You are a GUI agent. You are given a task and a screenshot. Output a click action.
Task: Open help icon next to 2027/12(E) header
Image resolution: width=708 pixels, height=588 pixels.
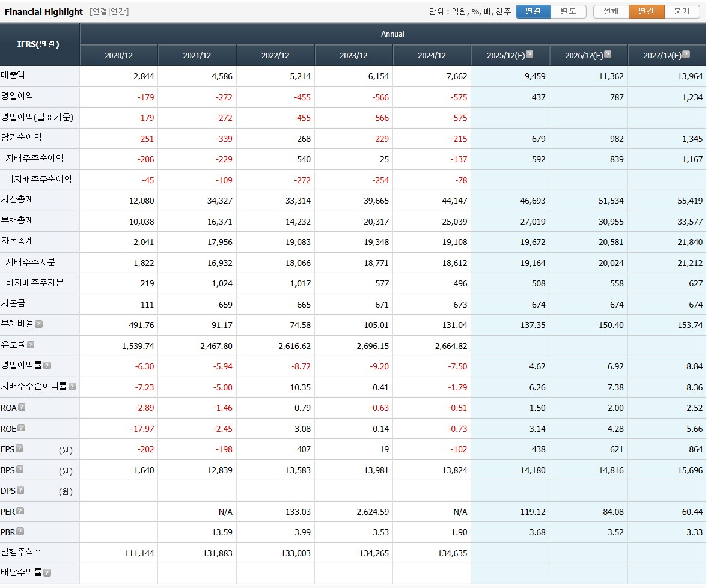pyautogui.click(x=686, y=55)
